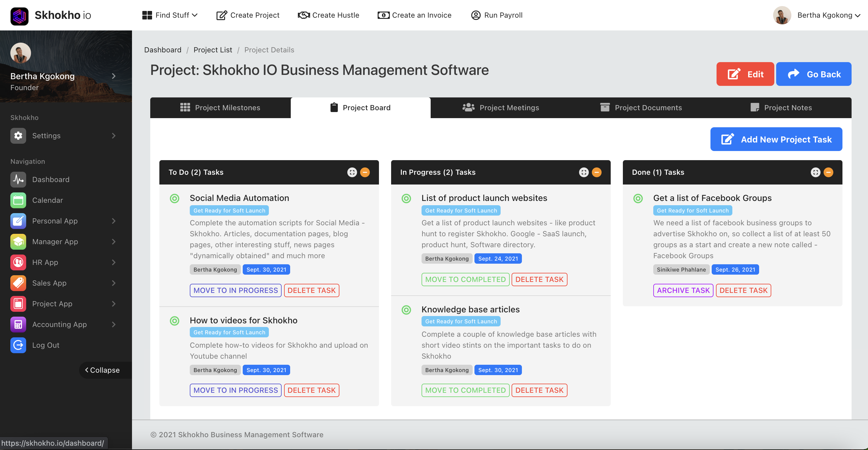This screenshot has width=868, height=450.
Task: Go to Project List via the breadcrumb
Action: pyautogui.click(x=213, y=50)
